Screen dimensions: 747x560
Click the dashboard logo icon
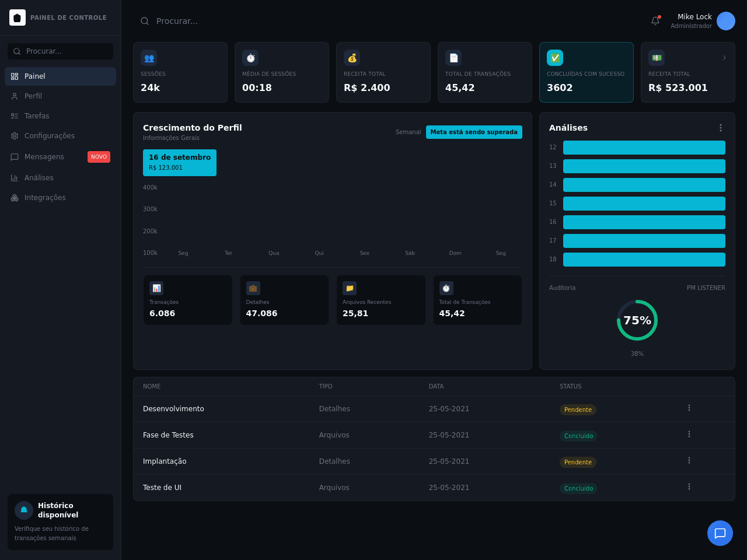(x=18, y=17)
